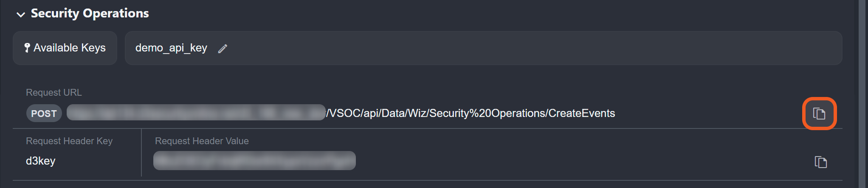This screenshot has height=188, width=868.
Task: Select the d3key header key value
Action: (41, 161)
